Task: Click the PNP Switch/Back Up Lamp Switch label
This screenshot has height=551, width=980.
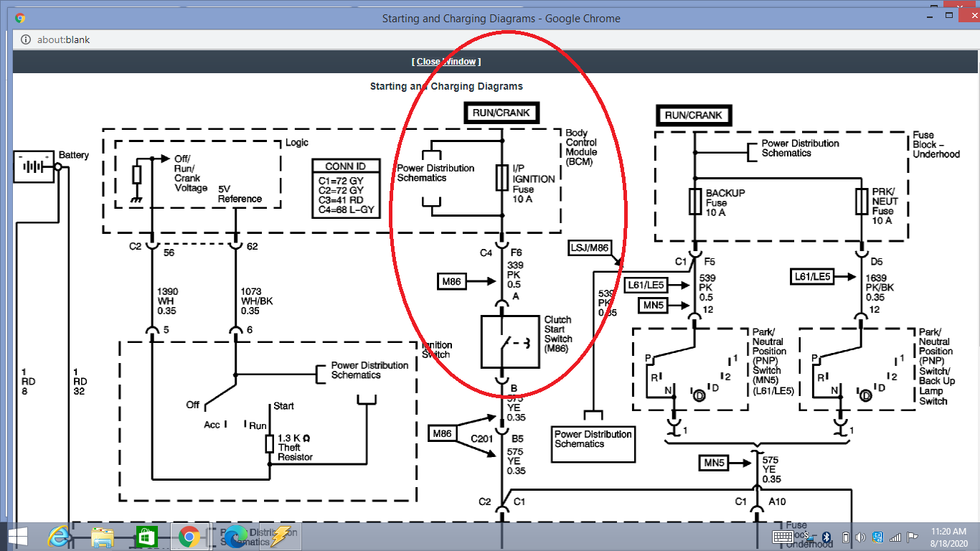Action: 937,367
